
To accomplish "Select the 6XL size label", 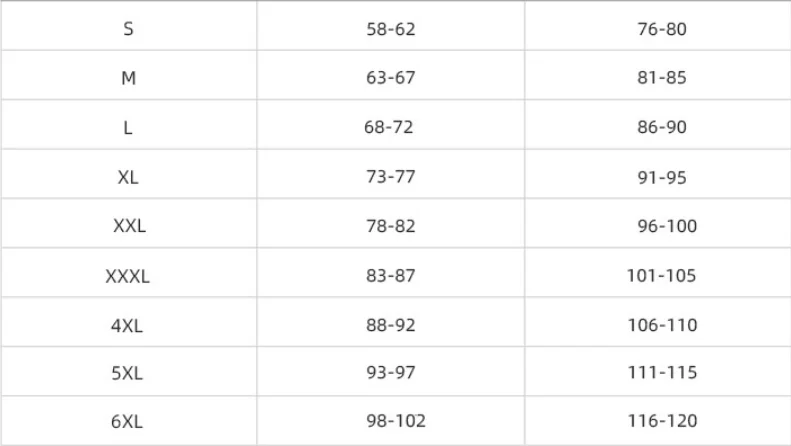I will 127,421.
